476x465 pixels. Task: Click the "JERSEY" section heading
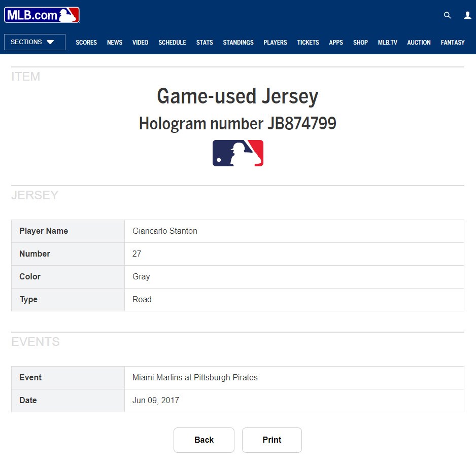tap(35, 195)
